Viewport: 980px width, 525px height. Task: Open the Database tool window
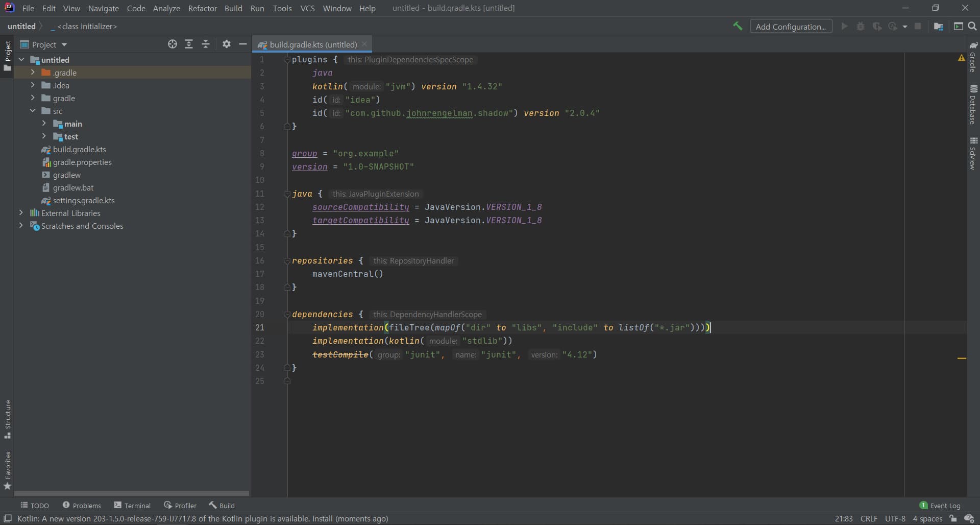[x=974, y=105]
